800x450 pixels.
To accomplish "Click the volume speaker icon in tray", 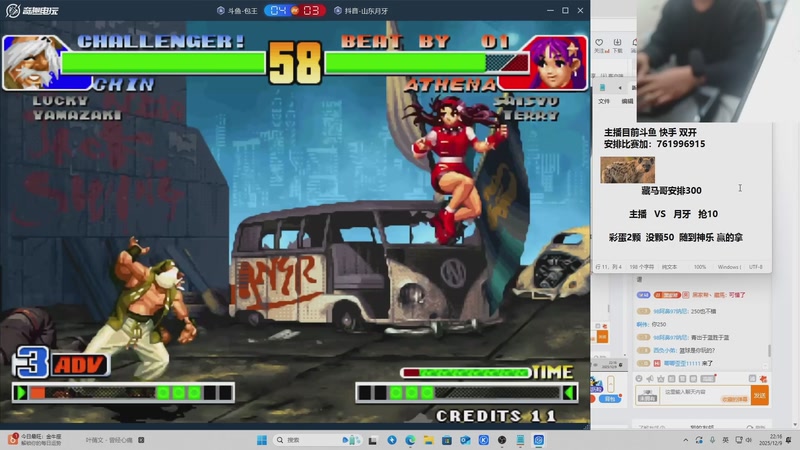I will pos(748,440).
